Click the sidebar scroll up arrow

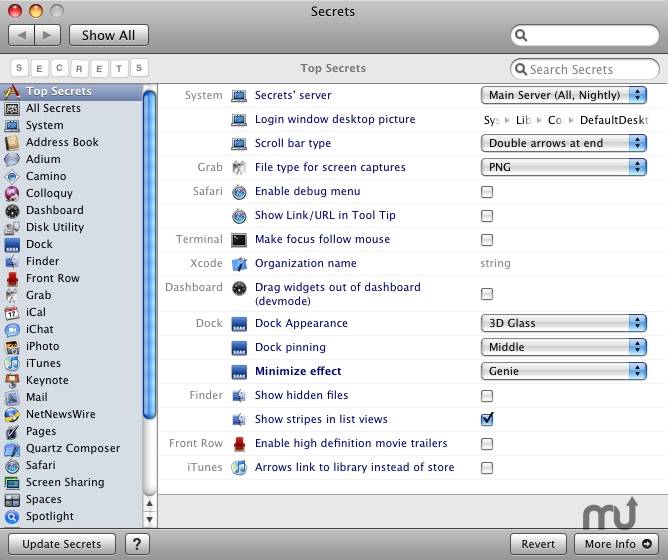click(x=149, y=503)
